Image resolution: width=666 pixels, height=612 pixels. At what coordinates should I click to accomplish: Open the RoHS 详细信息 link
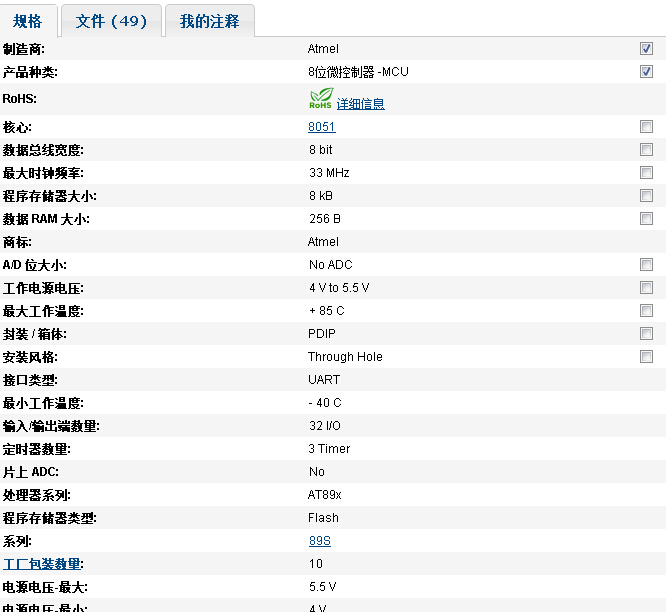pyautogui.click(x=361, y=104)
